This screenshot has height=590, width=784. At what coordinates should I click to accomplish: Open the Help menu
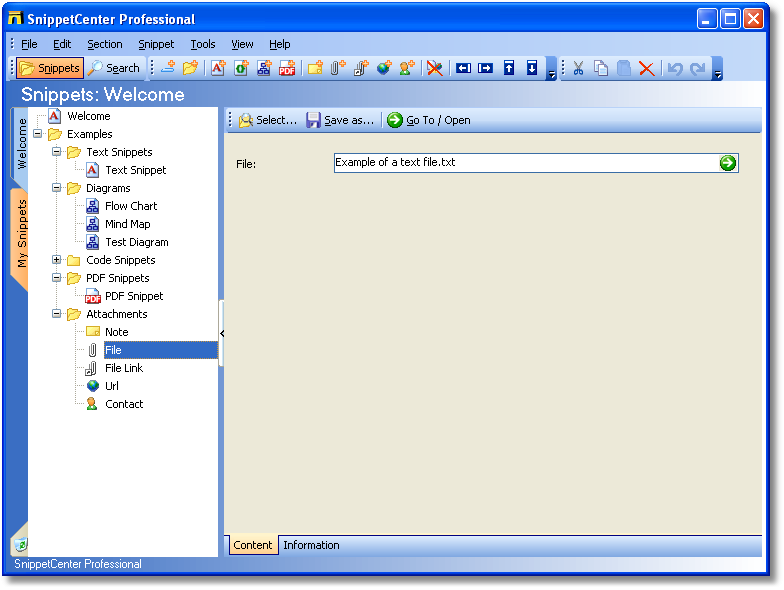click(x=280, y=44)
